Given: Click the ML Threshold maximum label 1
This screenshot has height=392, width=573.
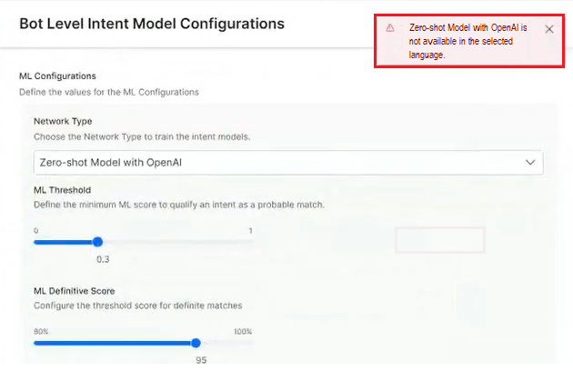Looking at the screenshot, I should [250, 230].
